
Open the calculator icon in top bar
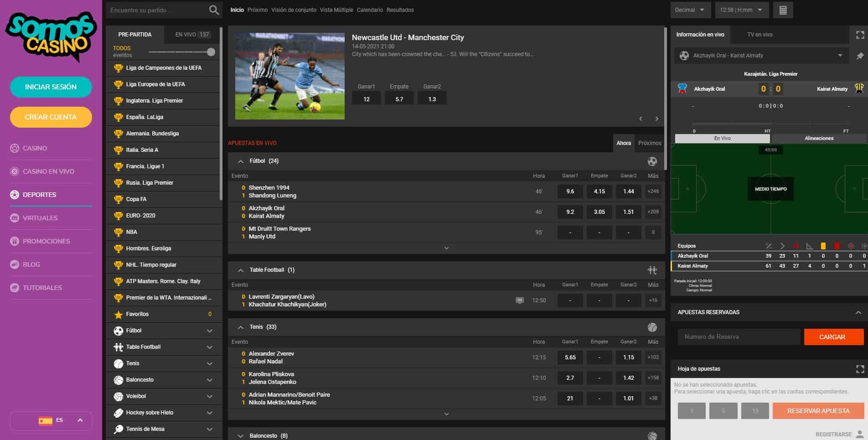[783, 10]
